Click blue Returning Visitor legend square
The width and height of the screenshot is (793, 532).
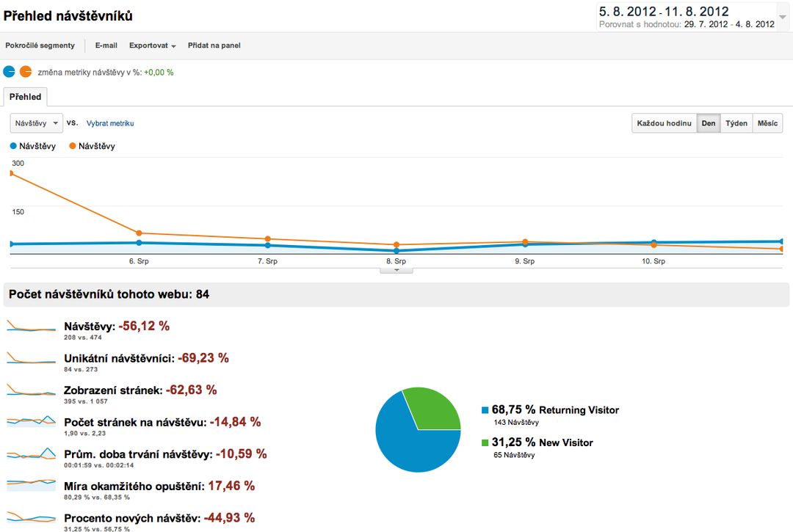[485, 410]
